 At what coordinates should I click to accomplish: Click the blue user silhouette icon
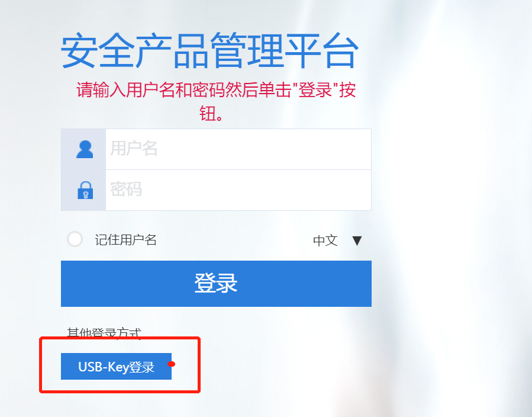click(x=85, y=149)
